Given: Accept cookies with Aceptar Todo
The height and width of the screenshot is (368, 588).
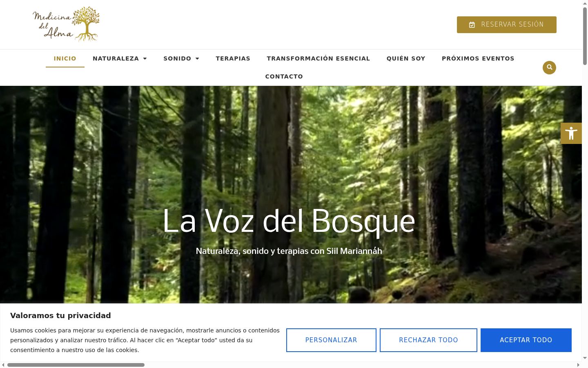Looking at the screenshot, I should [526, 340].
